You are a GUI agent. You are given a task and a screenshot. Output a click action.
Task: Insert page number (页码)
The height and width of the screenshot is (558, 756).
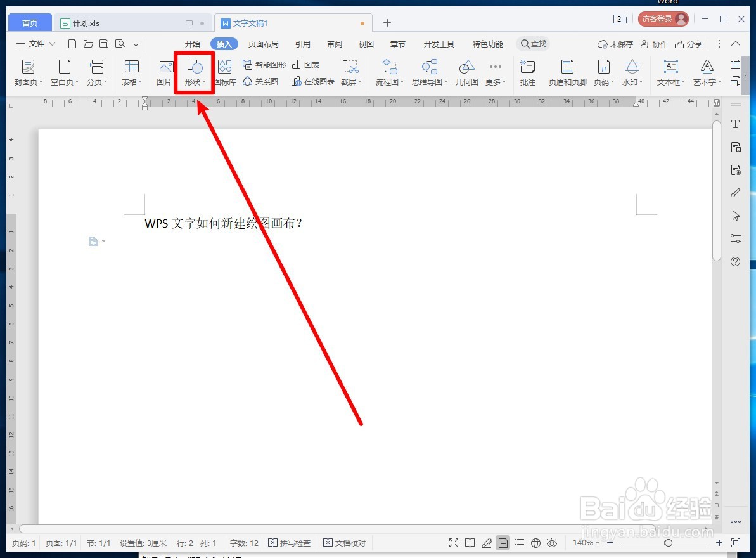coord(604,73)
